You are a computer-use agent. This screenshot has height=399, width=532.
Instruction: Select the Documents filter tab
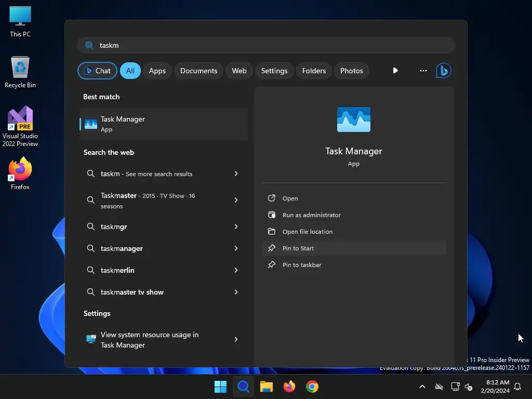[198, 71]
